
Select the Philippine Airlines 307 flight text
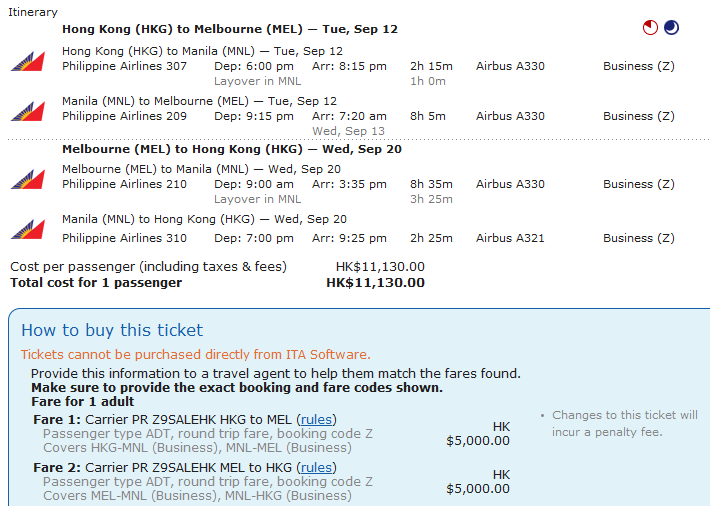pyautogui.click(x=124, y=66)
